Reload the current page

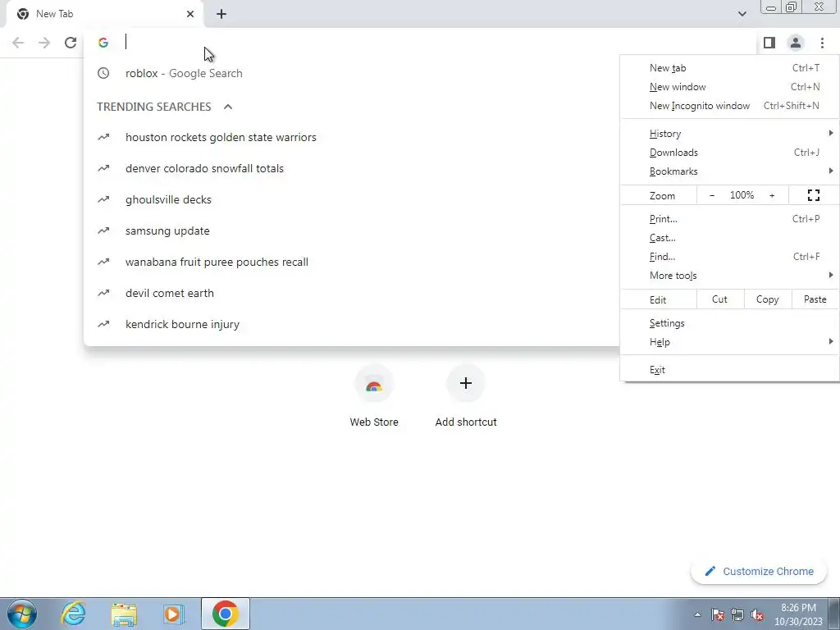(x=71, y=43)
